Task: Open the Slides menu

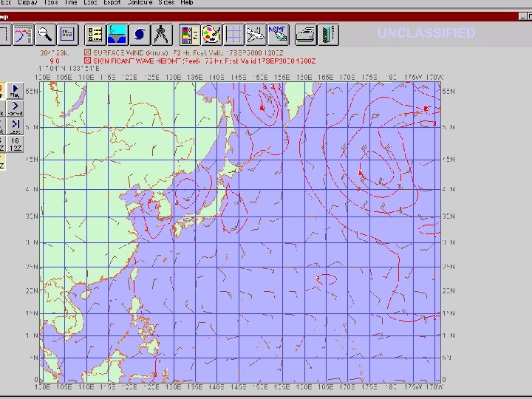Action: [x=166, y=2]
